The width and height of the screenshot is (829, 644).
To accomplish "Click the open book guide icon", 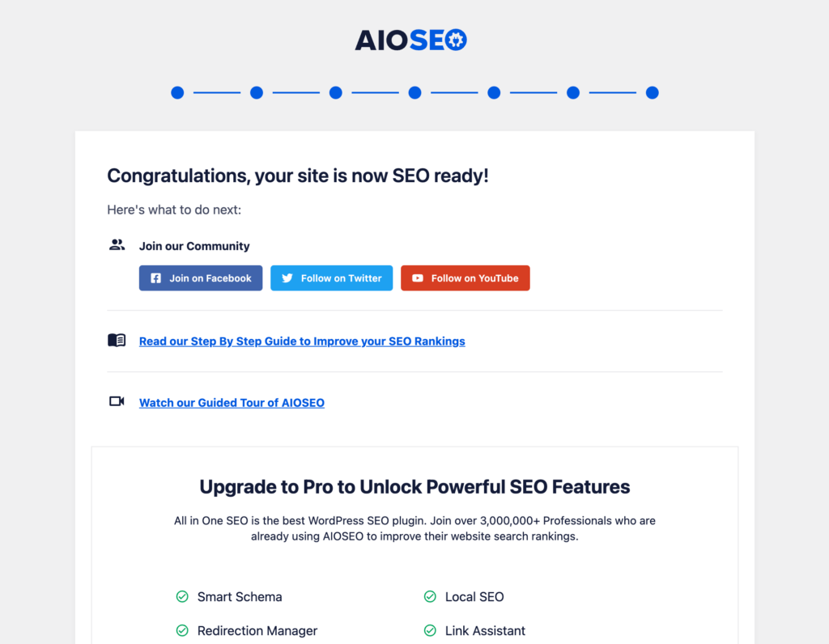I will (x=117, y=340).
